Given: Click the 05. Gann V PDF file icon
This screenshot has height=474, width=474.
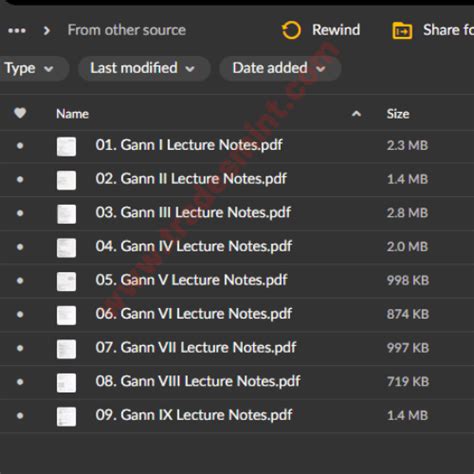Looking at the screenshot, I should click(66, 281).
